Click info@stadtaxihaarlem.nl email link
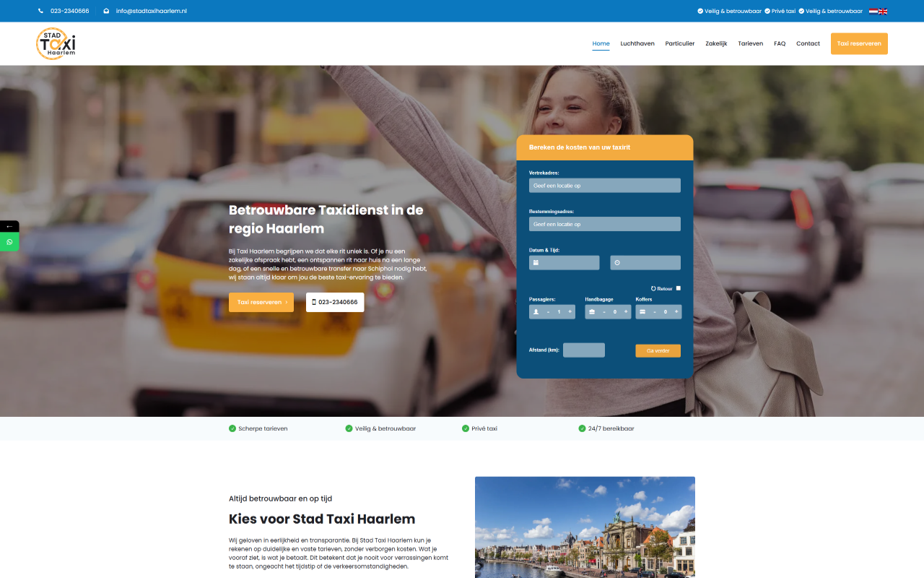 152,11
